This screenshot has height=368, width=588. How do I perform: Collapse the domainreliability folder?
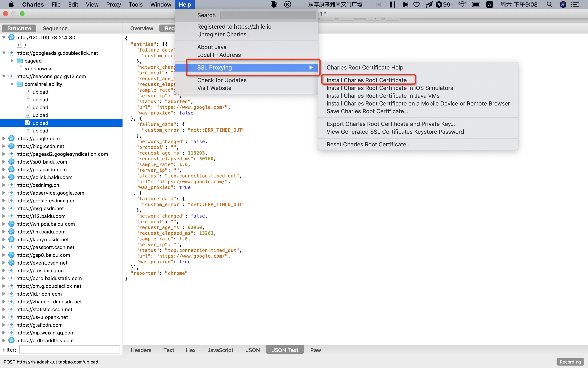tap(12, 84)
